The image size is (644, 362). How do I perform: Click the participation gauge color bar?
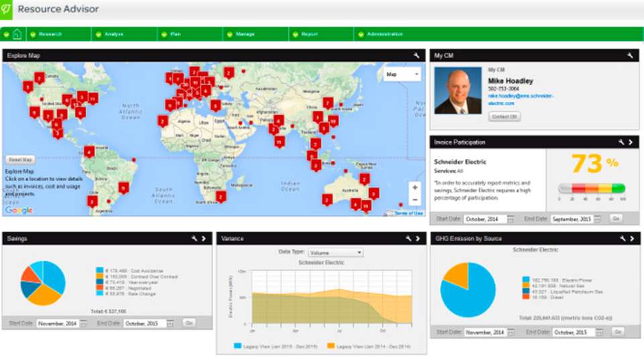[x=592, y=188]
